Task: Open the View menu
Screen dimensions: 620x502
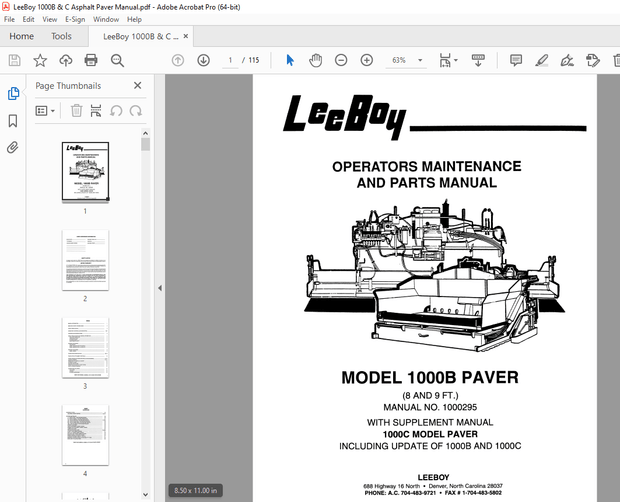Action: [50, 19]
